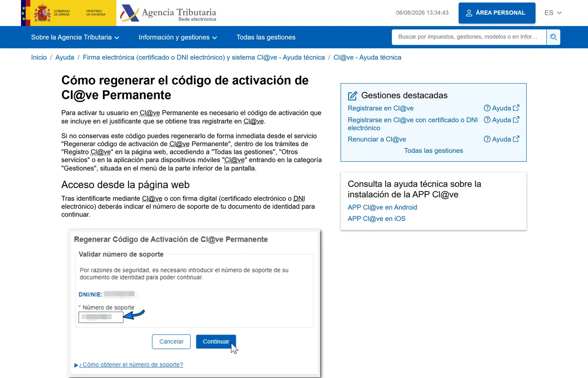Go to Ayuda breadcrumb

coord(65,58)
